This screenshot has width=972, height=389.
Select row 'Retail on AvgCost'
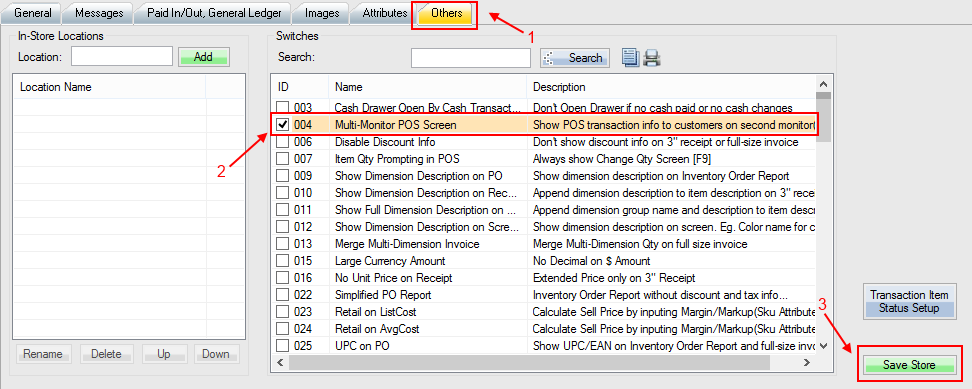point(544,328)
